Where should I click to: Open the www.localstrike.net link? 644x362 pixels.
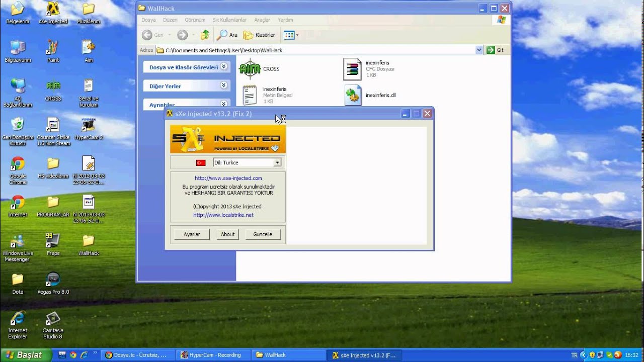click(223, 215)
